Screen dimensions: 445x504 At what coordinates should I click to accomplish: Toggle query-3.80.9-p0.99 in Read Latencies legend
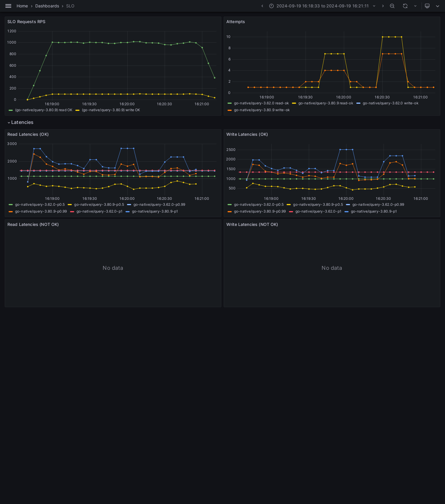pyautogui.click(x=41, y=211)
